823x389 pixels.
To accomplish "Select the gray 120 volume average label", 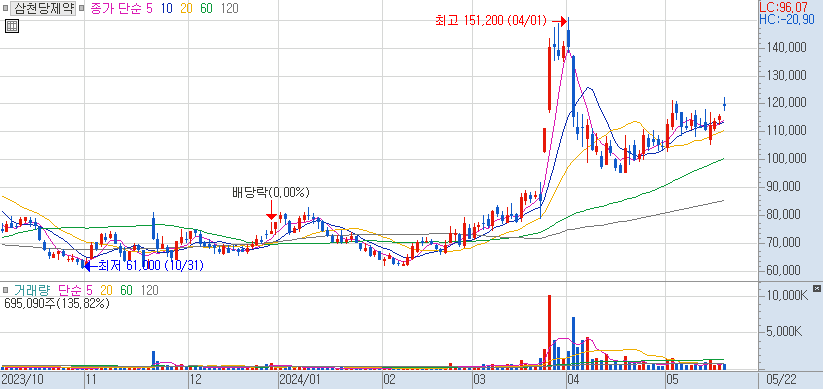I will click(x=149, y=290).
